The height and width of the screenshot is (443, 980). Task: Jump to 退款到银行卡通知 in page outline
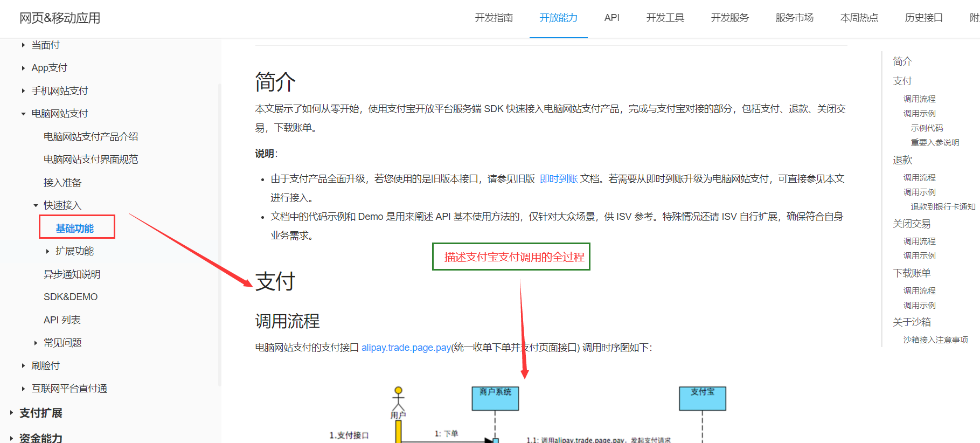pos(943,206)
